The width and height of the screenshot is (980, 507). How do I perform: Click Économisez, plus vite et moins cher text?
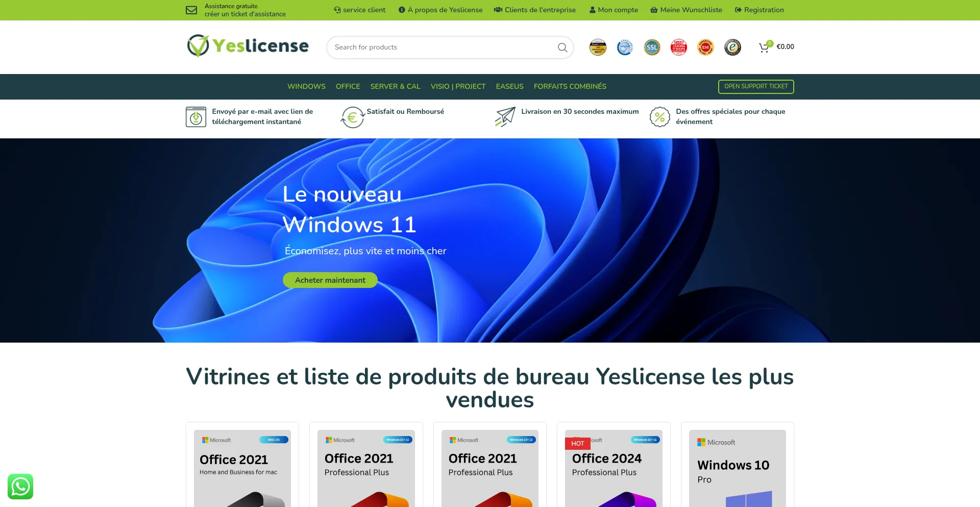click(x=365, y=251)
